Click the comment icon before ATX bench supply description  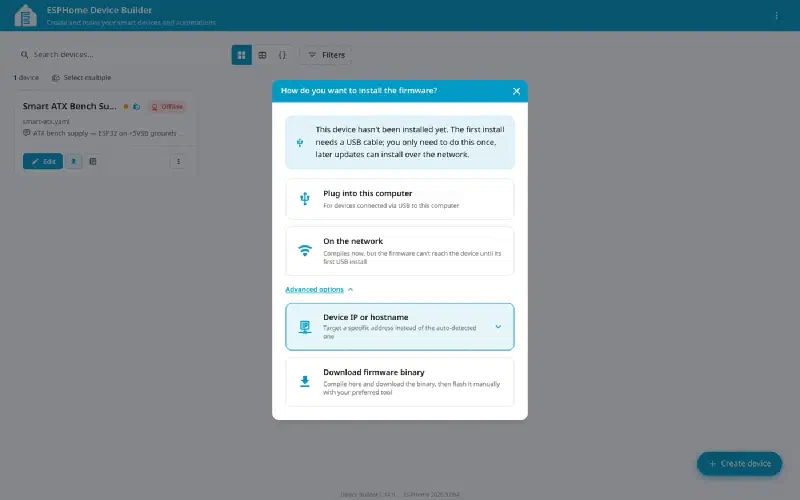pos(27,133)
